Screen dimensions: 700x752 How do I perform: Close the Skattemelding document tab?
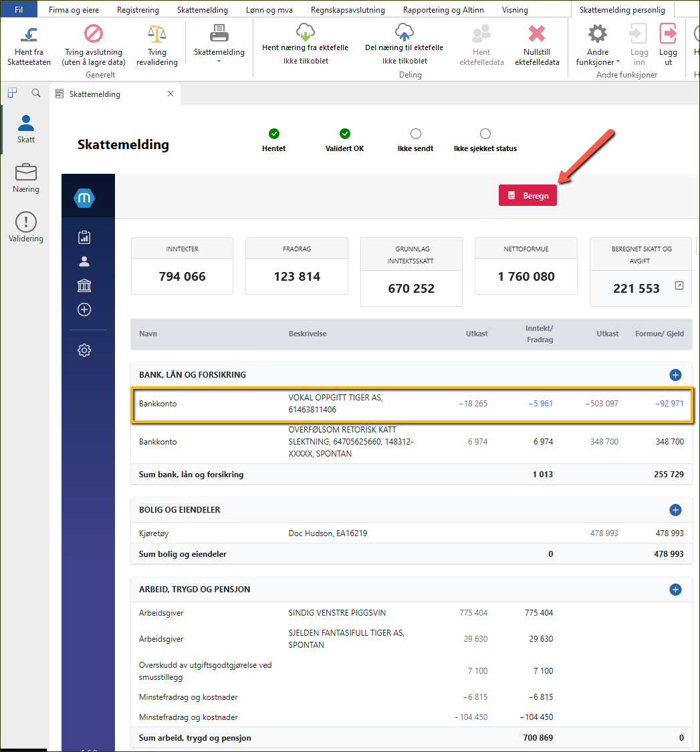(170, 94)
